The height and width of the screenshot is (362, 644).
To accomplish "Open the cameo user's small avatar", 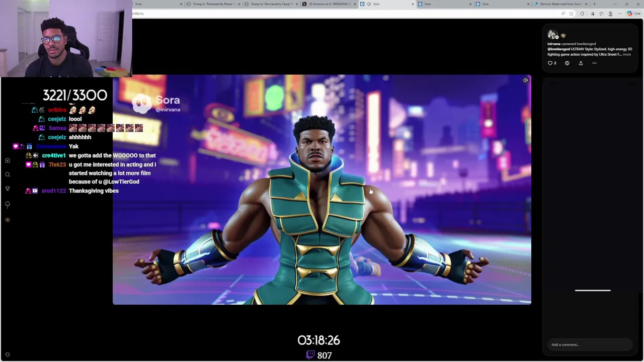I will click(x=563, y=35).
